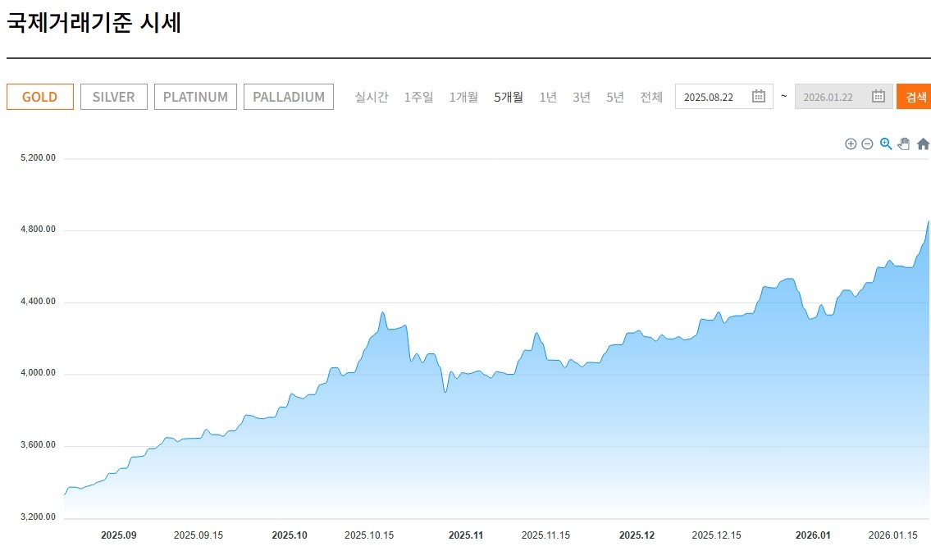Click the 4,400.00 axis label
This screenshot has width=931, height=560.
(38, 302)
